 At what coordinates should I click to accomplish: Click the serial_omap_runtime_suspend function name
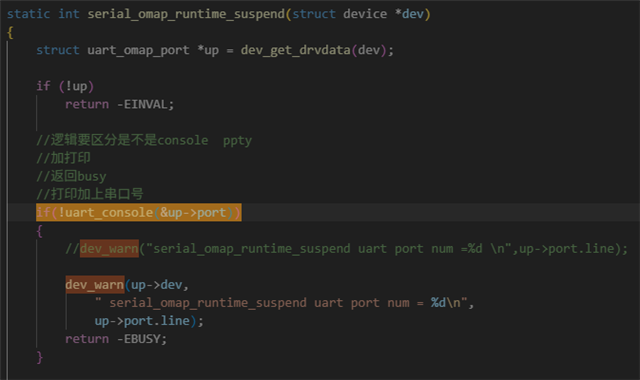point(186,14)
